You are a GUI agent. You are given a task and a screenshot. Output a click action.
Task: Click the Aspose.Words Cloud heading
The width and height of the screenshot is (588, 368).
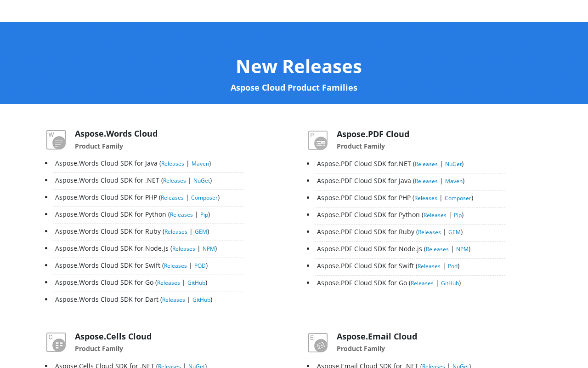click(x=116, y=133)
